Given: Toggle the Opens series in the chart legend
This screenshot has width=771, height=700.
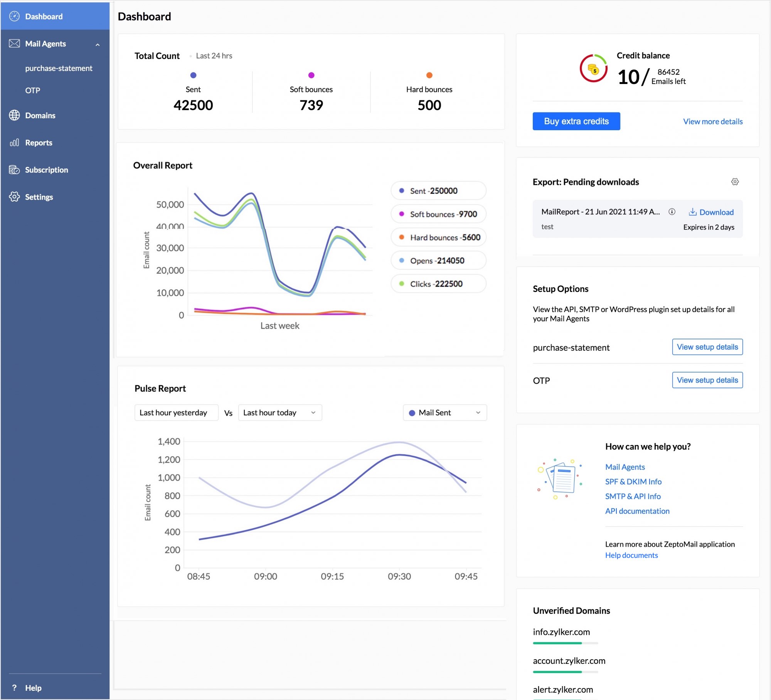Looking at the screenshot, I should pos(438,260).
